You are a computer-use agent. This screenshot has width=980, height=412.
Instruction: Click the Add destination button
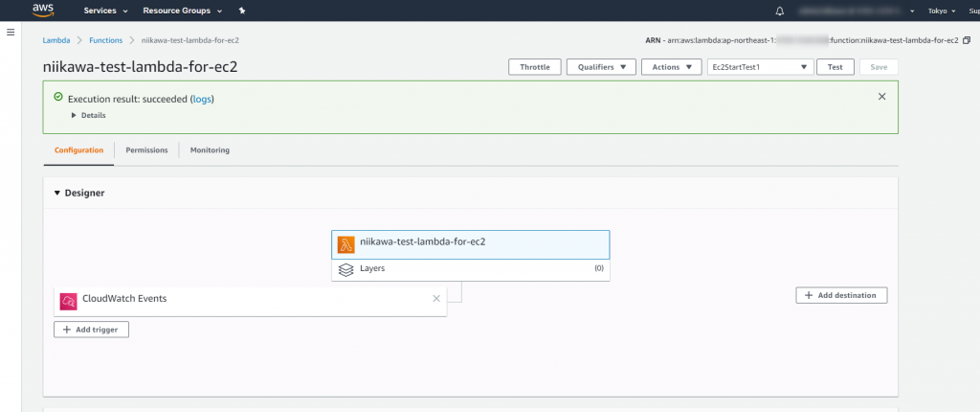(841, 295)
